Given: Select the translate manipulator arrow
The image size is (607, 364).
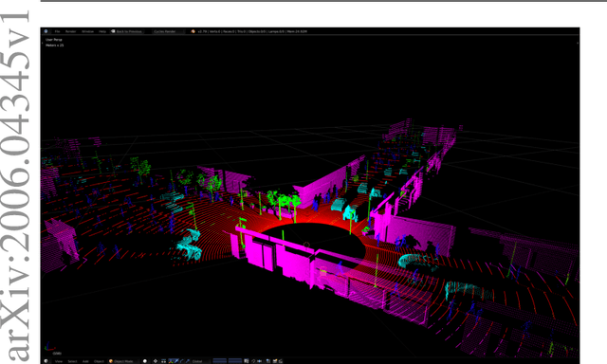Looking at the screenshot, I should tap(176, 361).
